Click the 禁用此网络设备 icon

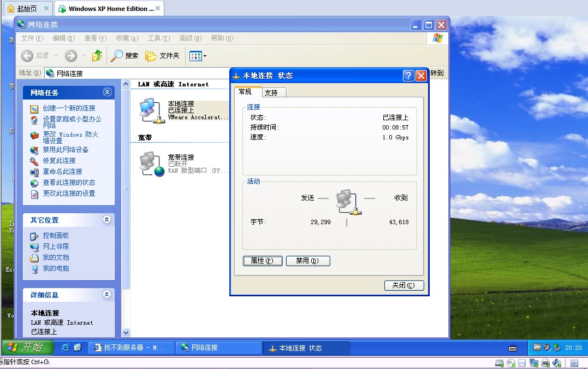coord(34,150)
